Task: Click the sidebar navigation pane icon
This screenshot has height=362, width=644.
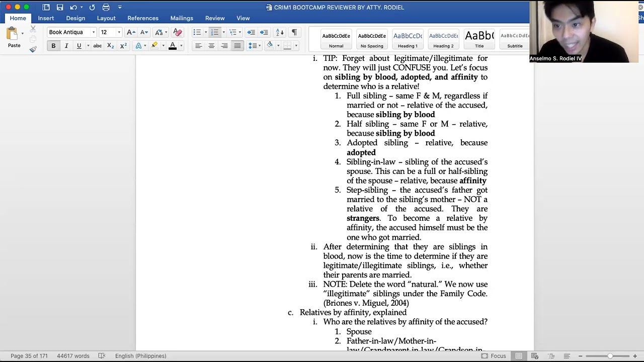Action: 46,7
